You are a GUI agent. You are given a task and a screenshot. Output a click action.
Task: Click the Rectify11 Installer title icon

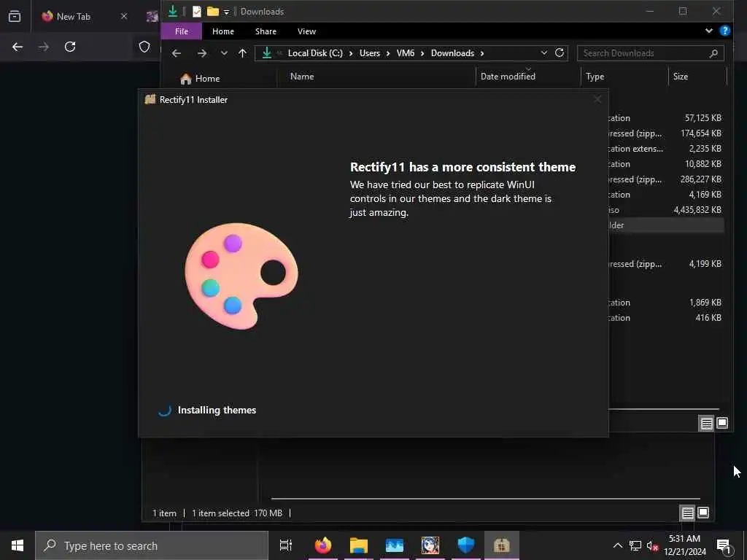coord(150,99)
